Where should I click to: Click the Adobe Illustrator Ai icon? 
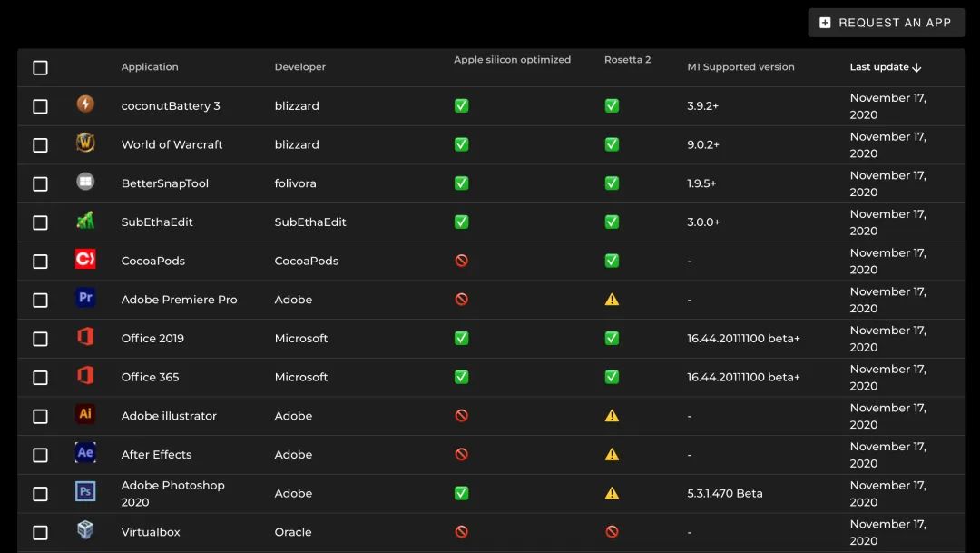(85, 414)
